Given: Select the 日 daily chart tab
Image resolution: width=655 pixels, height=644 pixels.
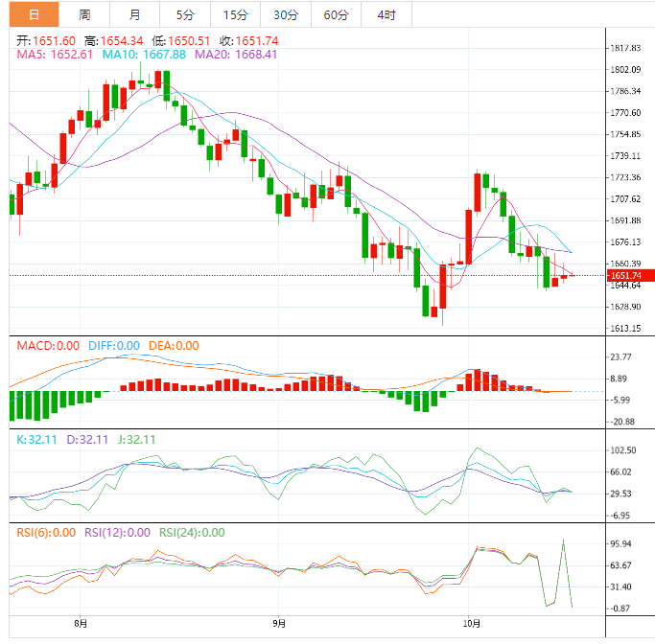Looking at the screenshot, I should pyautogui.click(x=34, y=14).
